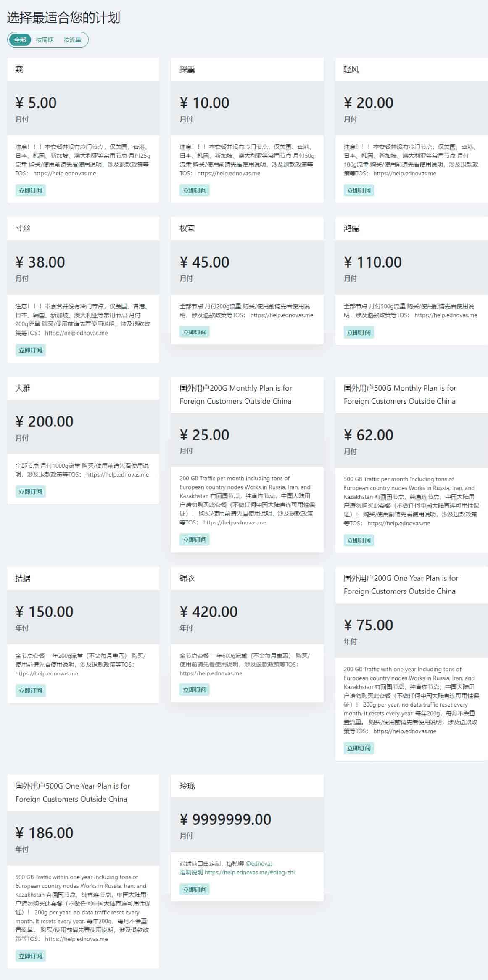Subscribe to the 国外用户200G One Year Plan
Viewport: 488px width, 980px height.
coord(359,748)
